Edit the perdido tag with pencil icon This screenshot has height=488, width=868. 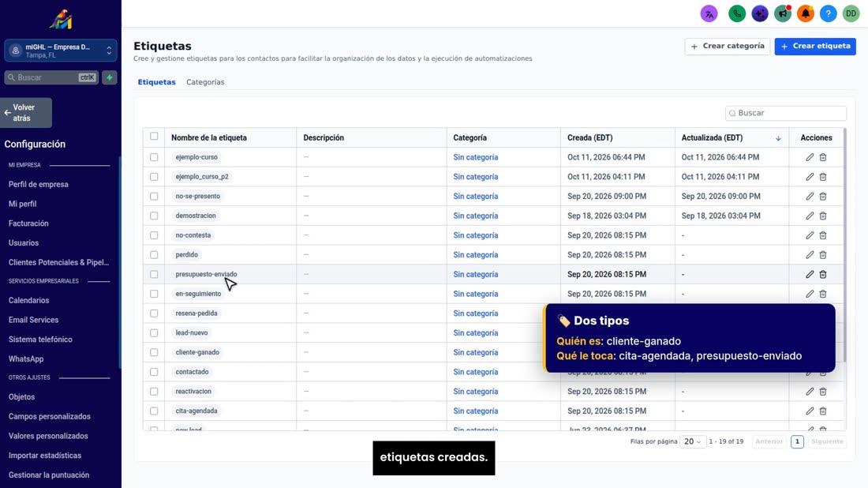pos(810,255)
